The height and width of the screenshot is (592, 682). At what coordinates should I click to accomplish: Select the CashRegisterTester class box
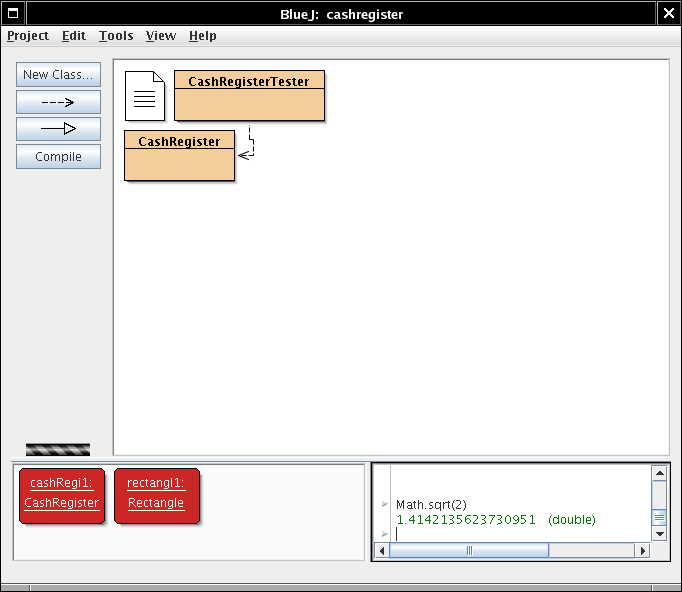pos(249,96)
